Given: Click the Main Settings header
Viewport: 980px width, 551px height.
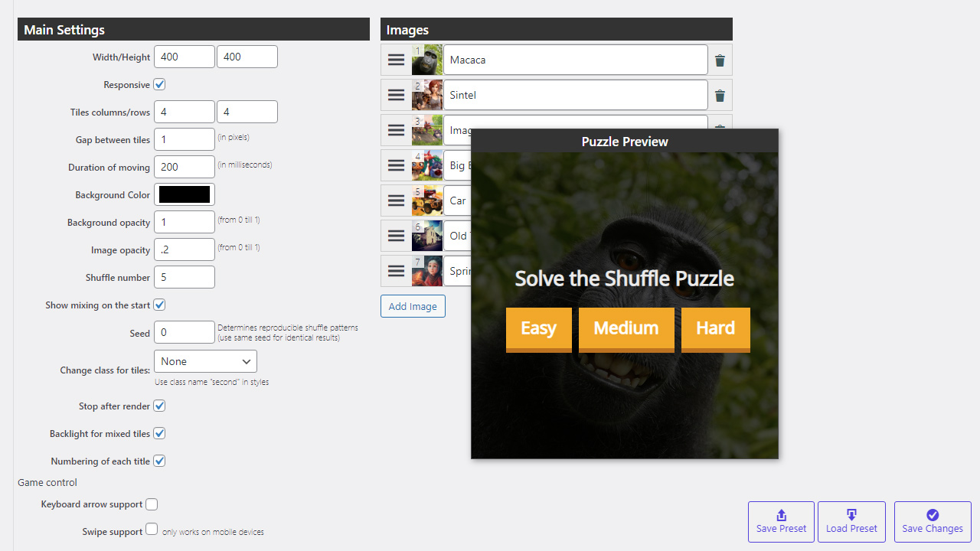Looking at the screenshot, I should 194,29.
